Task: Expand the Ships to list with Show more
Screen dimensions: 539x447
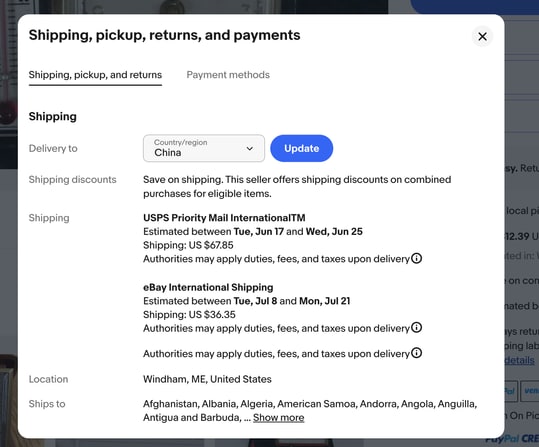Action: [278, 417]
